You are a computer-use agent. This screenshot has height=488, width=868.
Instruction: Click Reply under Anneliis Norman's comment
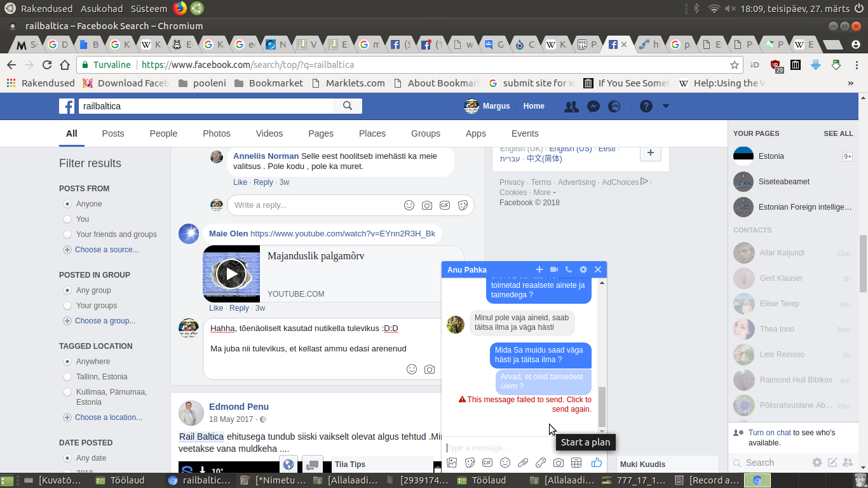[x=263, y=182]
